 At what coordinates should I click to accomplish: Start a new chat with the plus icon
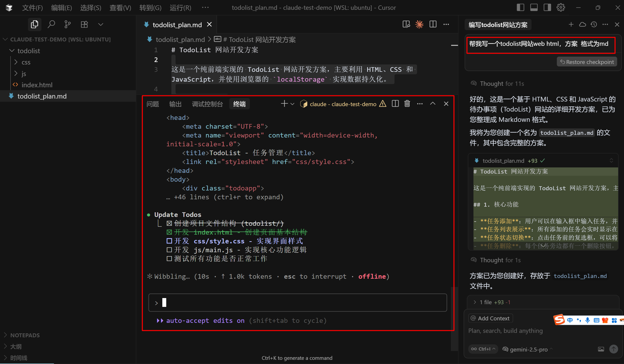click(571, 24)
